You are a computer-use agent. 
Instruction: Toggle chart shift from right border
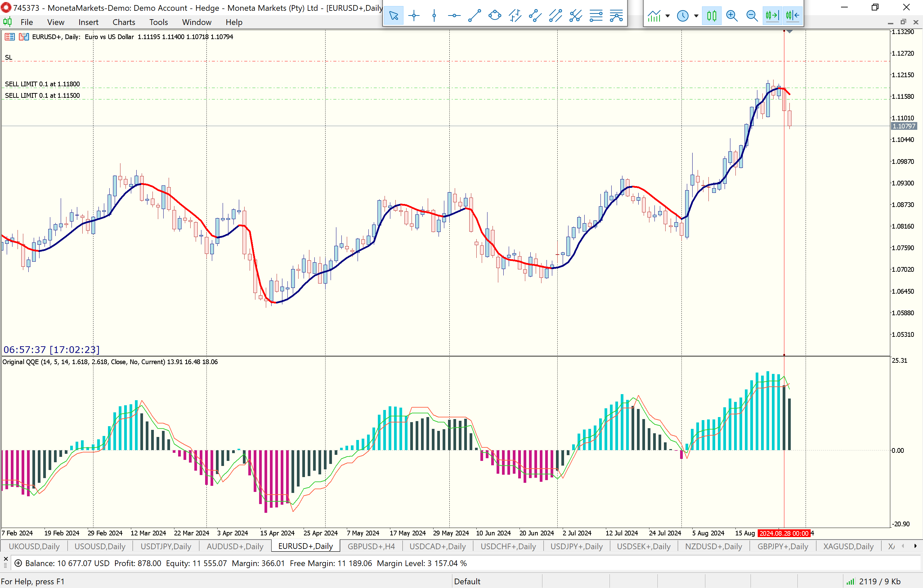(792, 16)
